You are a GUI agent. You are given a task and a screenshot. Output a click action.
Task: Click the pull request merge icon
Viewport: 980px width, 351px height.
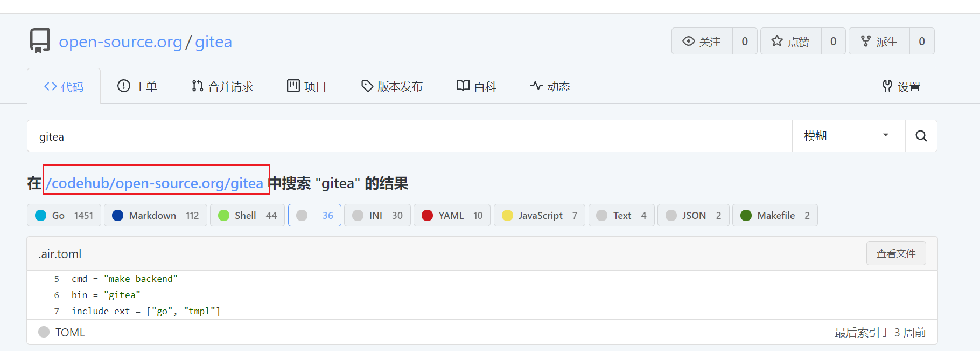[x=198, y=86]
